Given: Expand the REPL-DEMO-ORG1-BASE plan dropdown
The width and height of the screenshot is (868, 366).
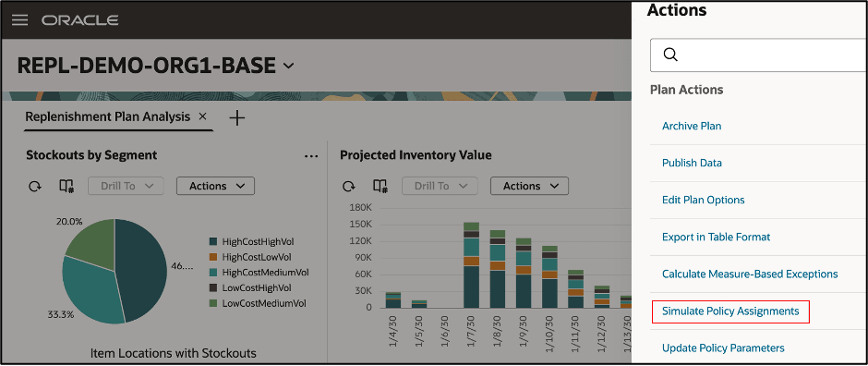Looking at the screenshot, I should coord(289,66).
